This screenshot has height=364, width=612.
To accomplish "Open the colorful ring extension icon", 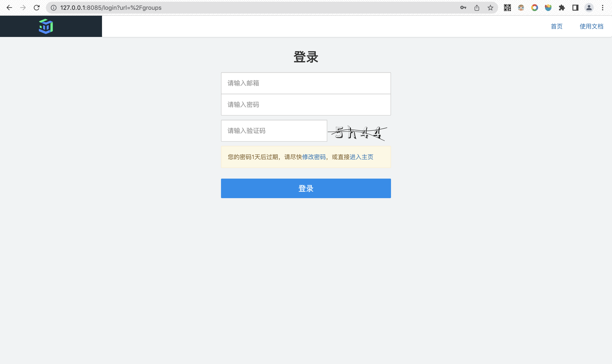I will click(535, 8).
